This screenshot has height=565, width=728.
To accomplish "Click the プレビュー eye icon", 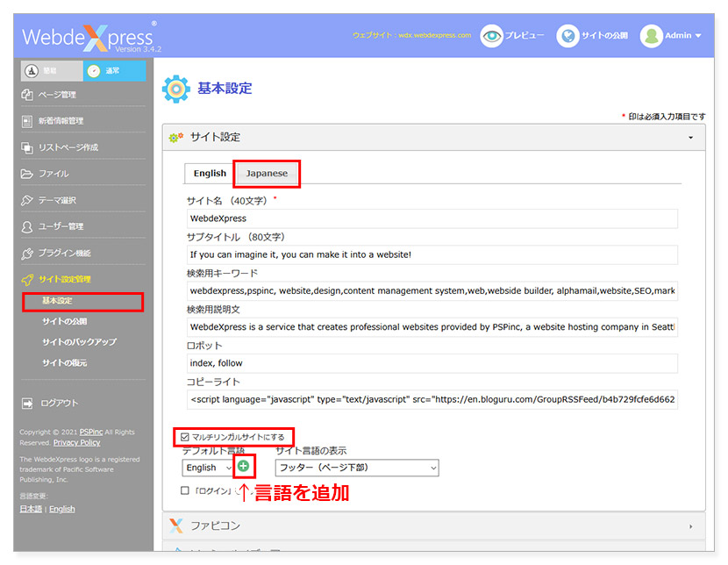I will click(x=492, y=36).
